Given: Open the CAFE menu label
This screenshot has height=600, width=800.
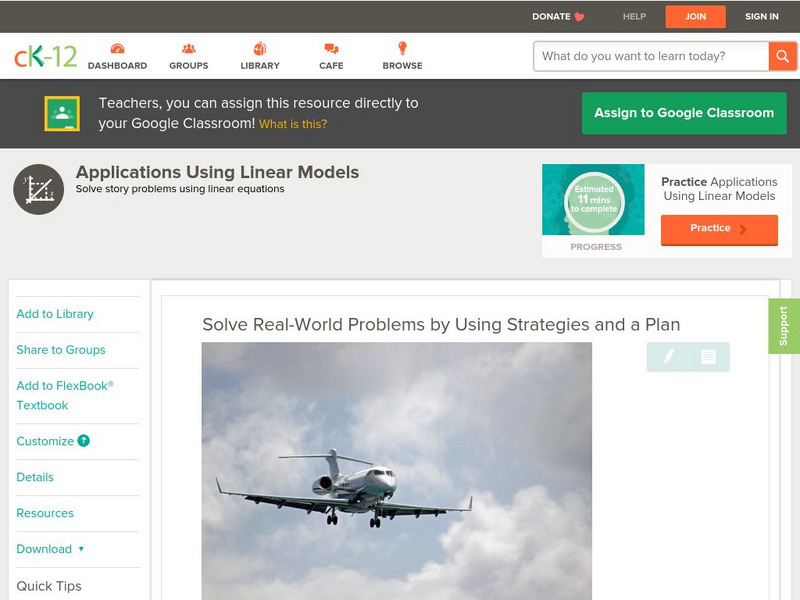Looking at the screenshot, I should coord(331,65).
